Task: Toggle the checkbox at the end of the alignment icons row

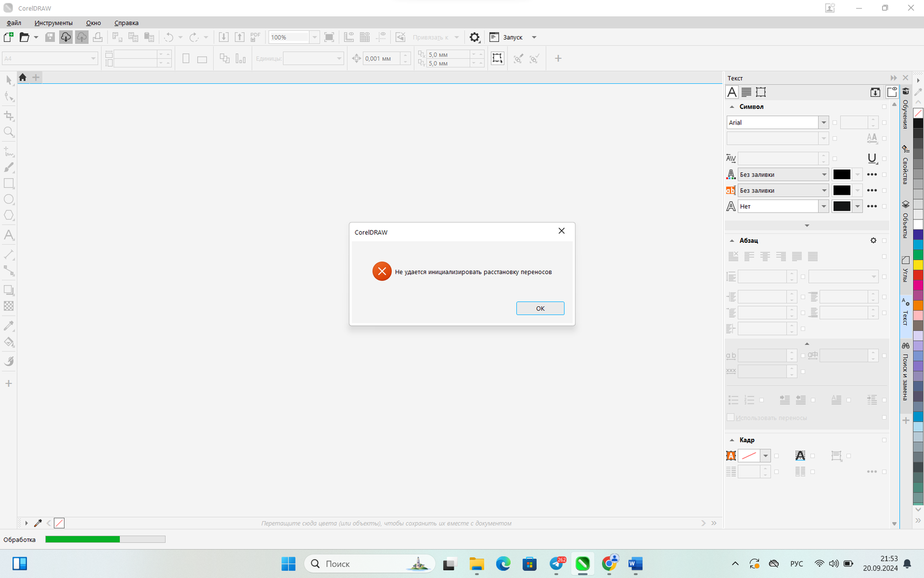Action: pos(884,256)
